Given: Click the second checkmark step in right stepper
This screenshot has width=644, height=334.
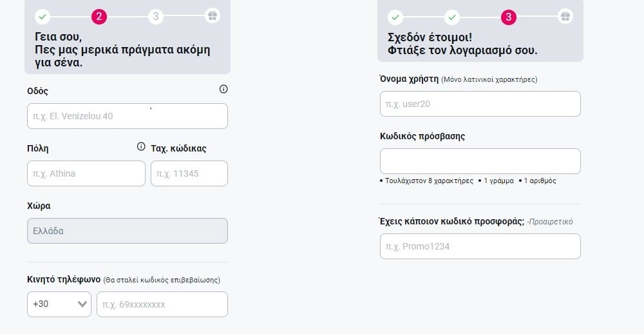Looking at the screenshot, I should pos(452,17).
